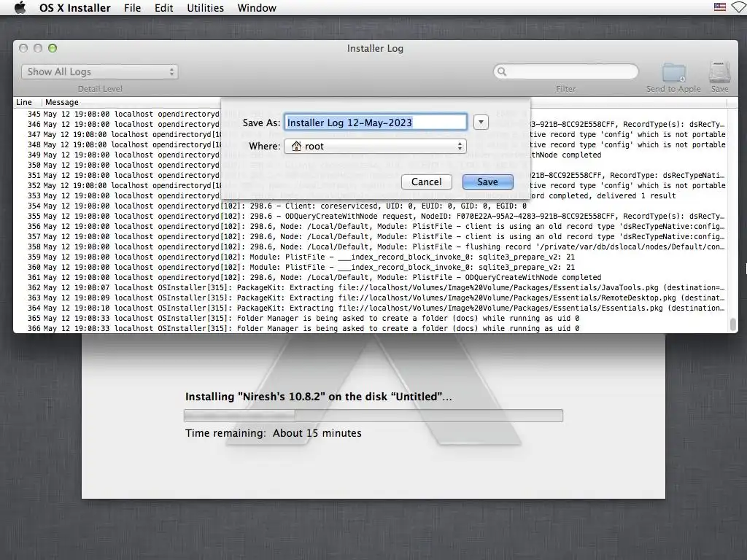747x560 pixels.
Task: Click inside the Filter search field
Action: pos(565,71)
